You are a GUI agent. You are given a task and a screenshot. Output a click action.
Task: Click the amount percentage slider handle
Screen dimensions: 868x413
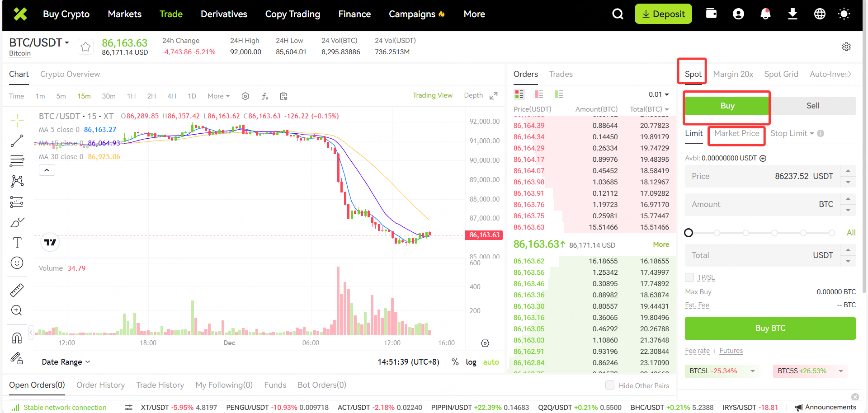[x=689, y=233]
